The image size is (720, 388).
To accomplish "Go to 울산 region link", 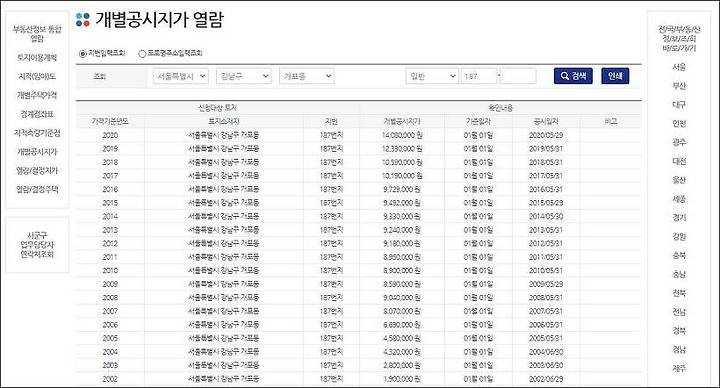I will click(679, 180).
